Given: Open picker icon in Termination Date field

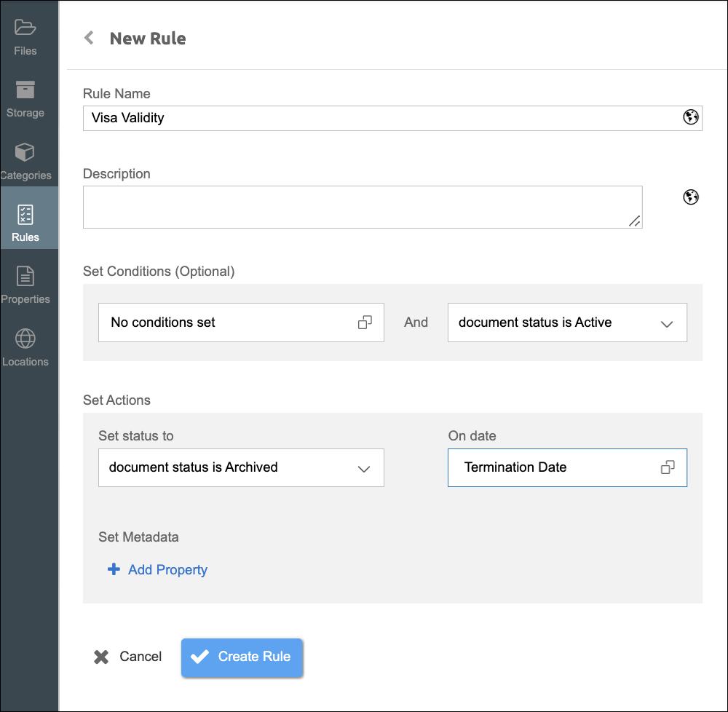Looking at the screenshot, I should coord(668,467).
